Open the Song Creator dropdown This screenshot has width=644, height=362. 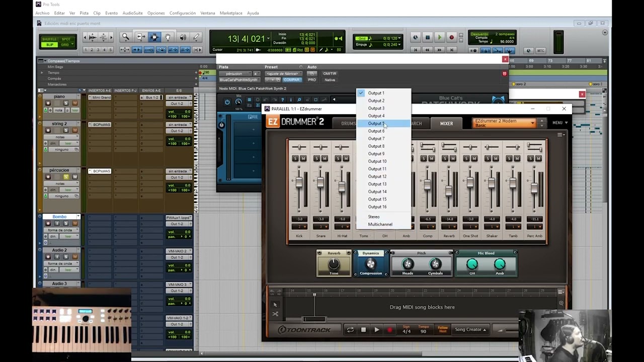pyautogui.click(x=471, y=330)
